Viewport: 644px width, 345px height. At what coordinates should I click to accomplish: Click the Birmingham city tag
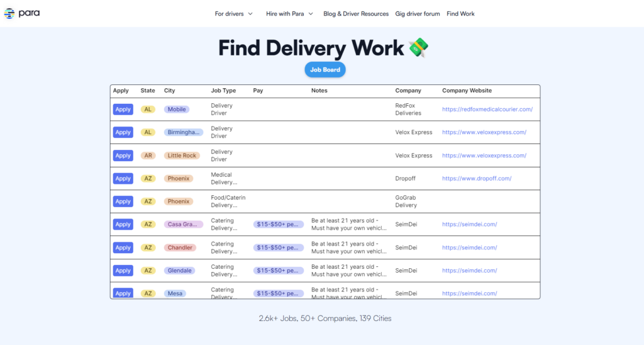coord(184,133)
